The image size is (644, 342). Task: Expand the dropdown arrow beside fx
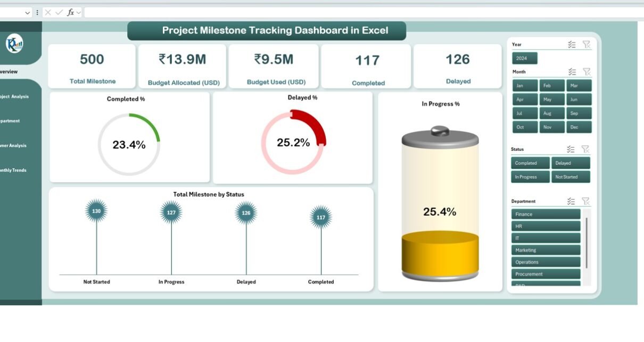click(x=79, y=12)
